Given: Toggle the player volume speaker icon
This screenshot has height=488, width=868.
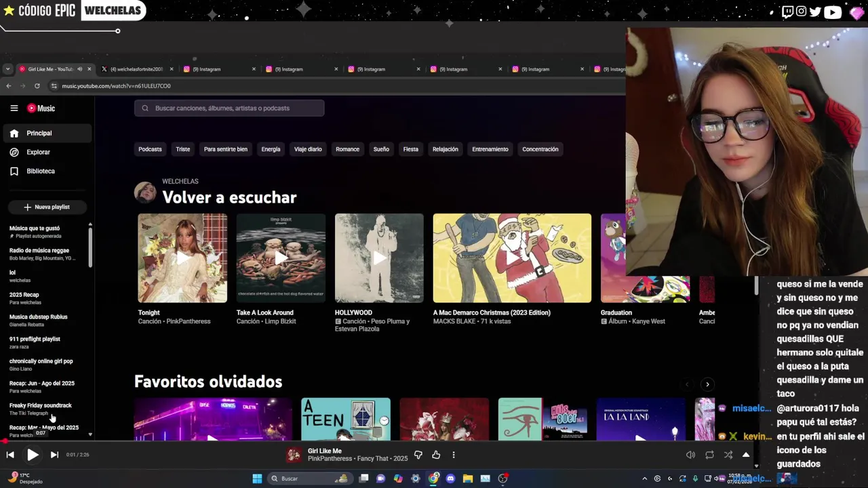Looking at the screenshot, I should (690, 455).
